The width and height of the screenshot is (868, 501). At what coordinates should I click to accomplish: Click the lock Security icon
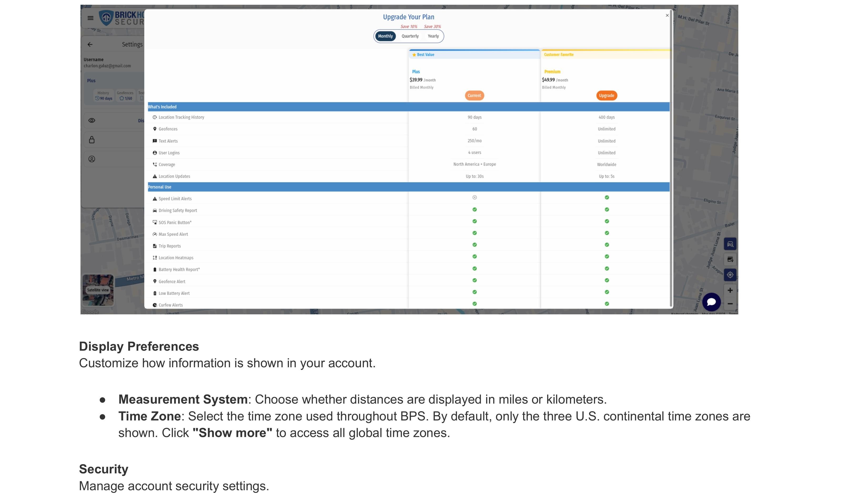92,140
